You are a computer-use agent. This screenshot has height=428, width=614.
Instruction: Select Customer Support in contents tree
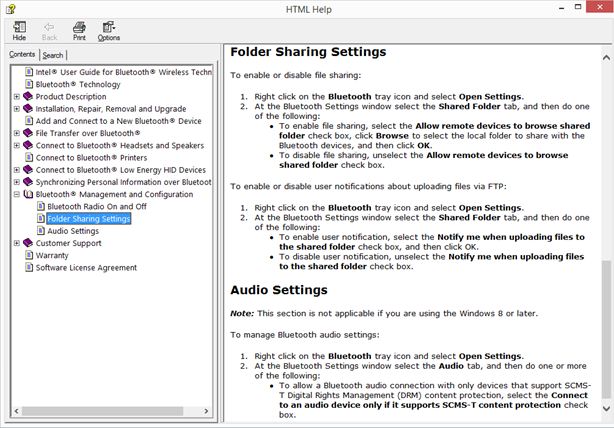coord(69,243)
